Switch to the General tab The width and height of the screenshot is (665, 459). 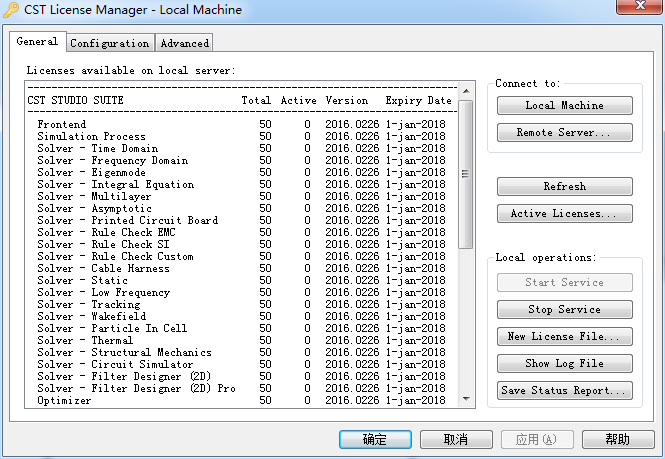point(37,42)
